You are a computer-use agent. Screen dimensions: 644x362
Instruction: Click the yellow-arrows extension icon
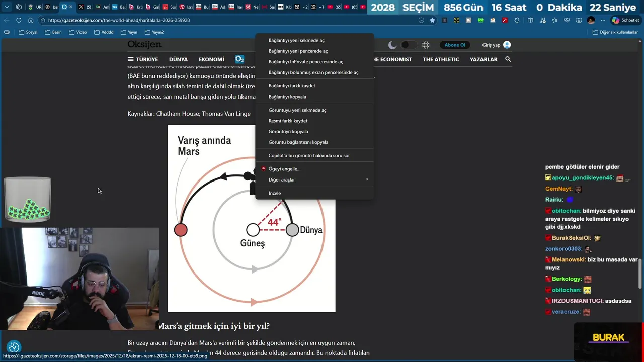[x=456, y=20]
